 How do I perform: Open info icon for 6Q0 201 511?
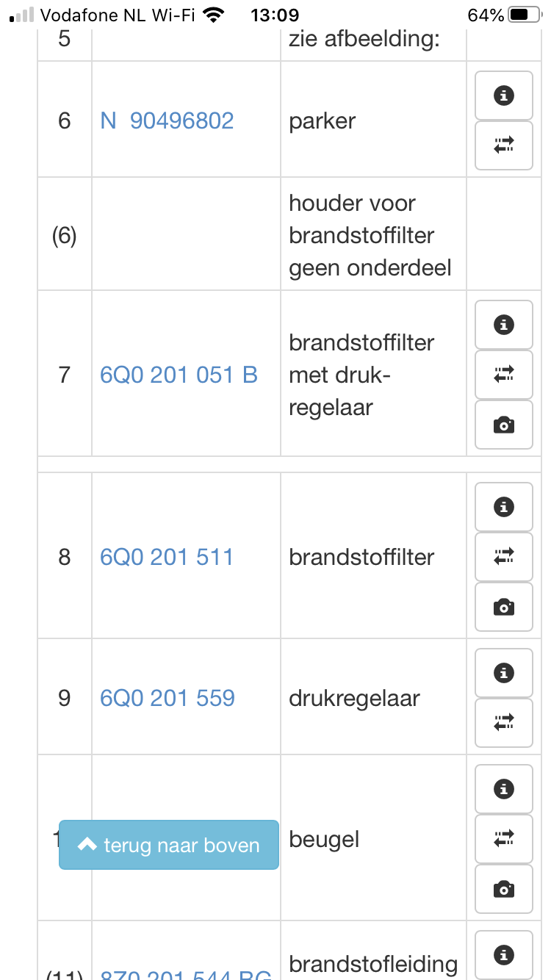click(504, 507)
